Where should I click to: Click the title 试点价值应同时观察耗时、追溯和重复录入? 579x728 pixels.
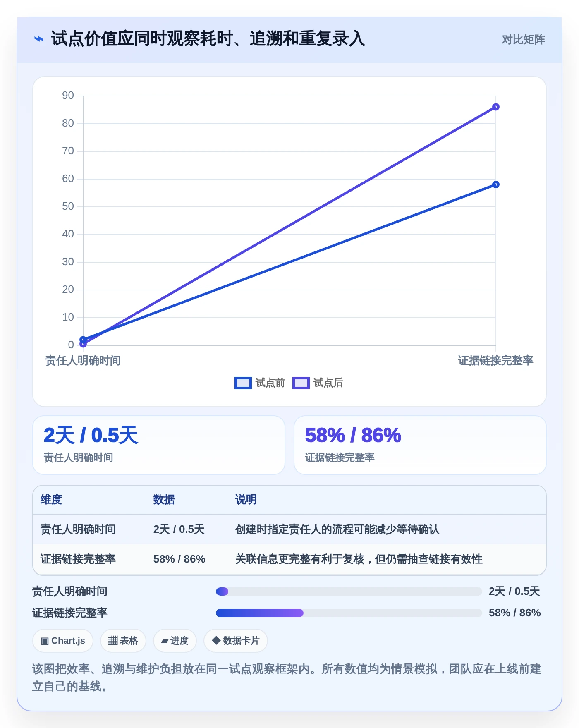click(x=208, y=39)
